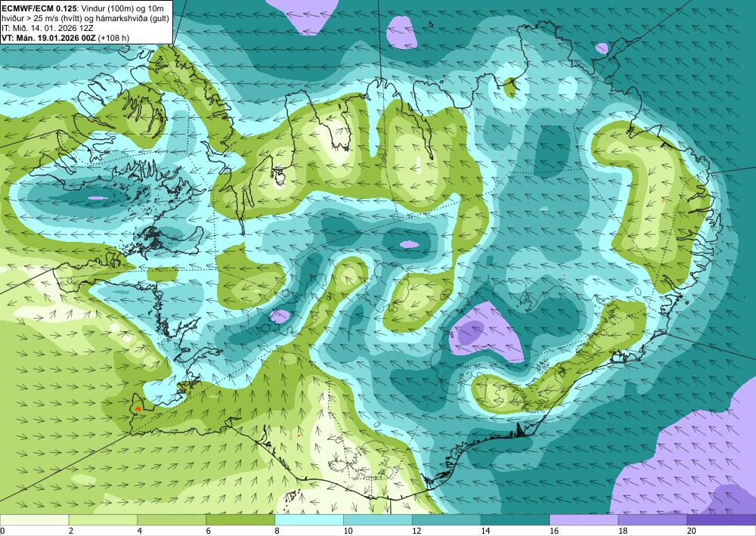
Task: Click the 2–4 m/s legend color swatch
Action: [103, 519]
